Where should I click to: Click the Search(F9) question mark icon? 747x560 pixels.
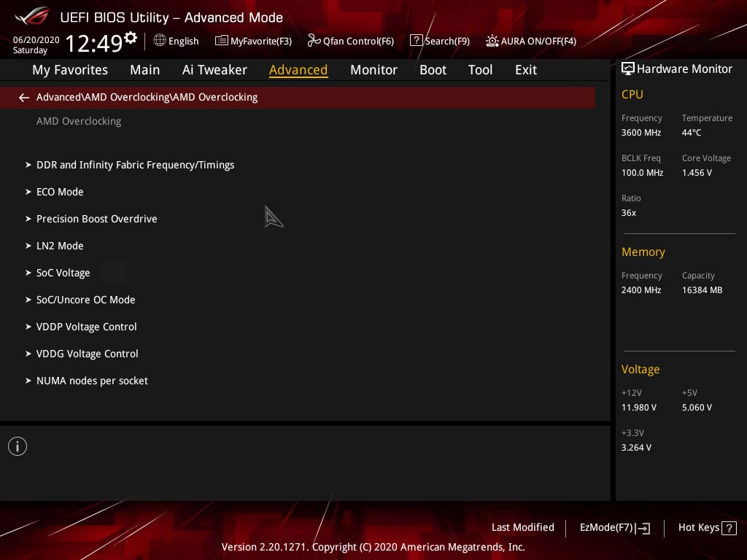(x=416, y=41)
